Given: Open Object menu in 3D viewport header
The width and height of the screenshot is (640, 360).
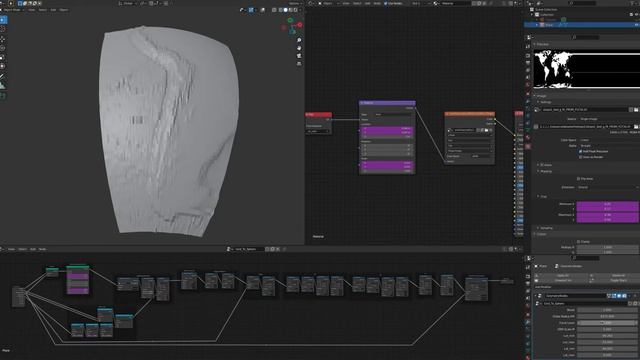Looking at the screenshot, I should tap(64, 10).
